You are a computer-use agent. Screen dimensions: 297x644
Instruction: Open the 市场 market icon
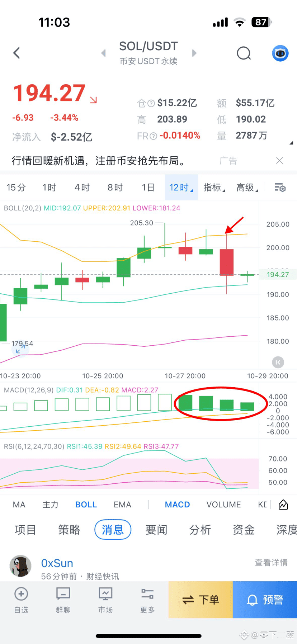[x=105, y=600]
